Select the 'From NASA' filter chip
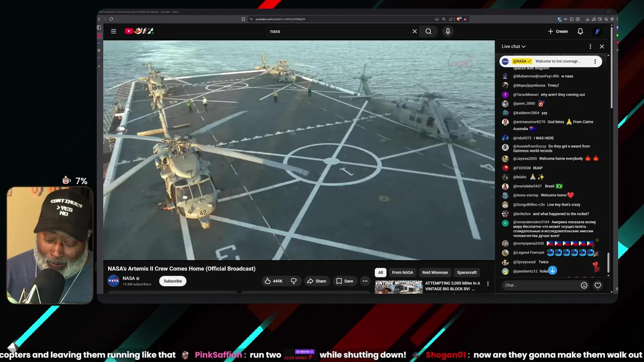The width and height of the screenshot is (644, 362). pos(403,273)
